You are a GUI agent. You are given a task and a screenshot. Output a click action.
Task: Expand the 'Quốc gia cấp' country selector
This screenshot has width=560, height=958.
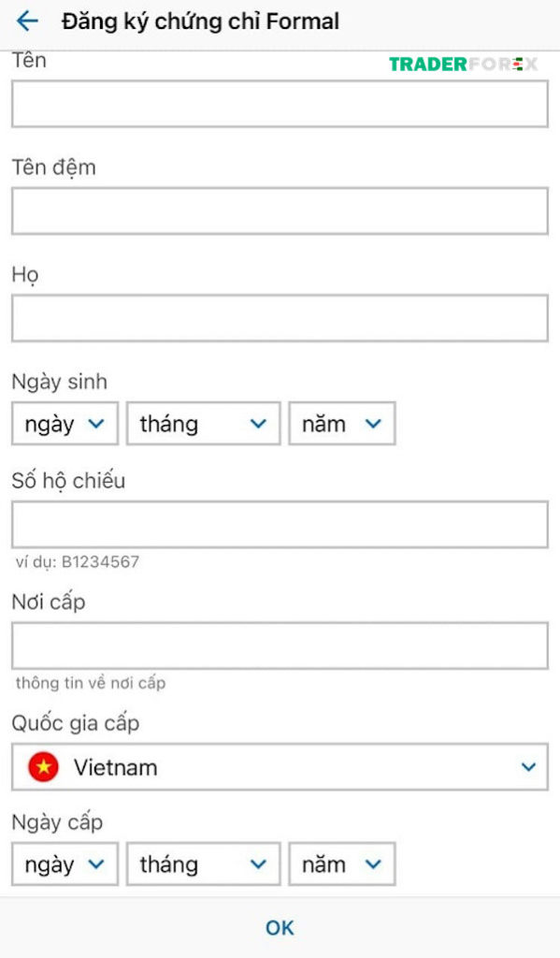[x=280, y=767]
